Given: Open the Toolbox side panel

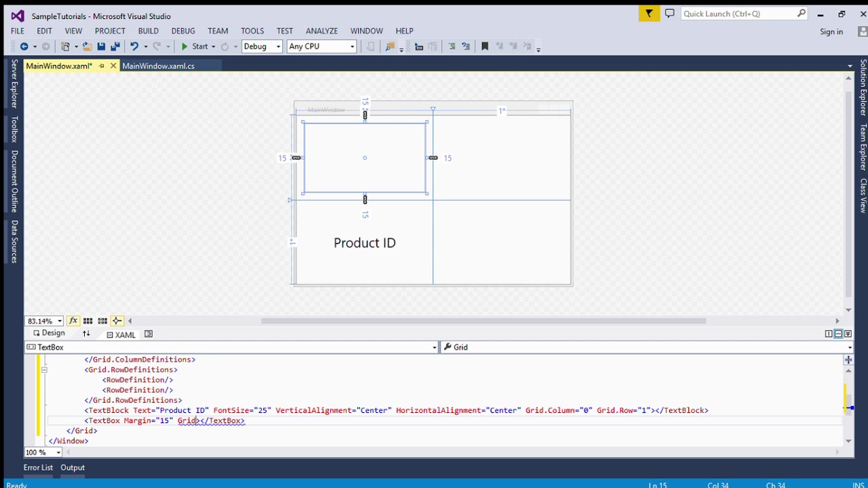Looking at the screenshot, I should tap(14, 129).
